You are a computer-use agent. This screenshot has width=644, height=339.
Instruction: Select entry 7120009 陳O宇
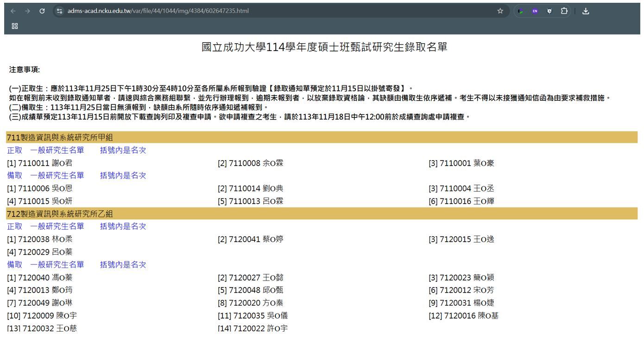pos(42,316)
